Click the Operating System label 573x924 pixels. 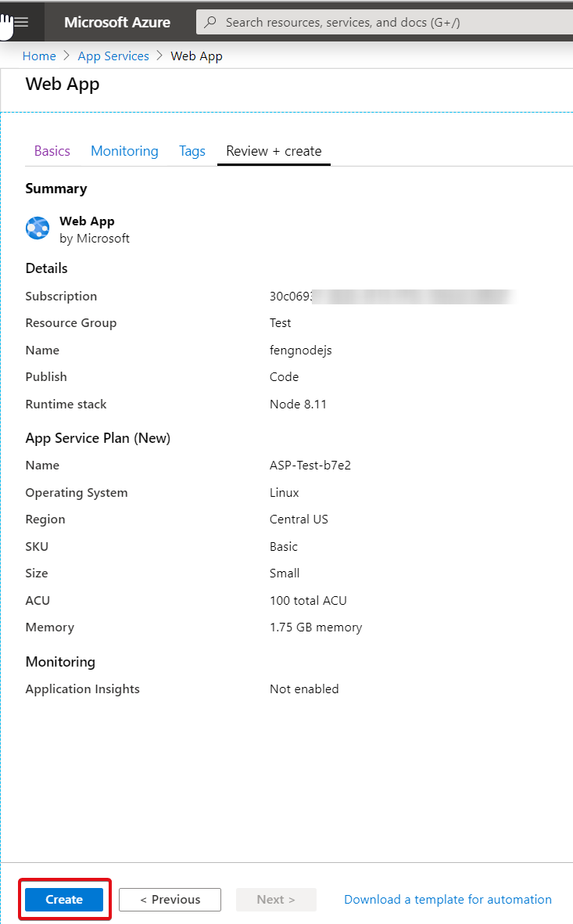click(77, 493)
